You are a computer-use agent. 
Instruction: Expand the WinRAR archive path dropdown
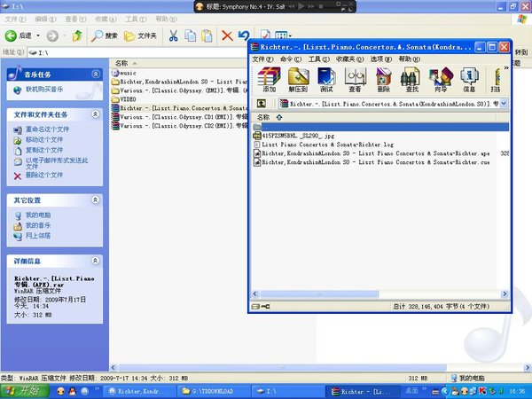click(505, 104)
